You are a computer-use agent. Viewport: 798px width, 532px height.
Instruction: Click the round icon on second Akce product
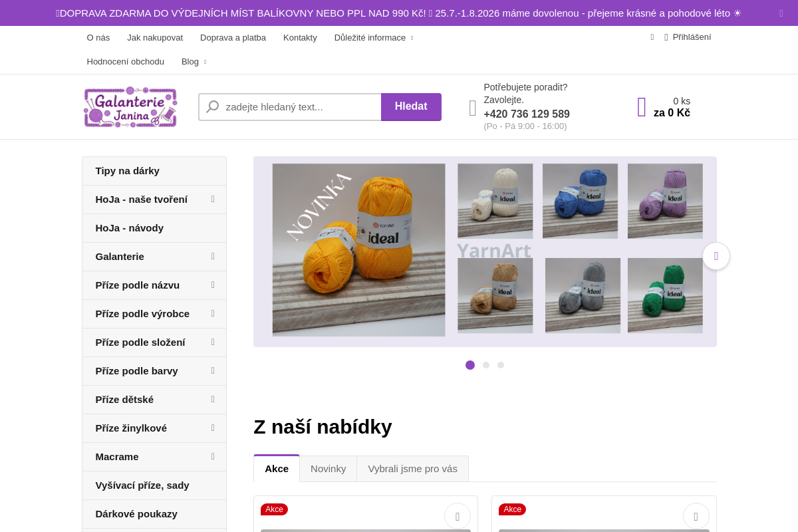pos(696,517)
